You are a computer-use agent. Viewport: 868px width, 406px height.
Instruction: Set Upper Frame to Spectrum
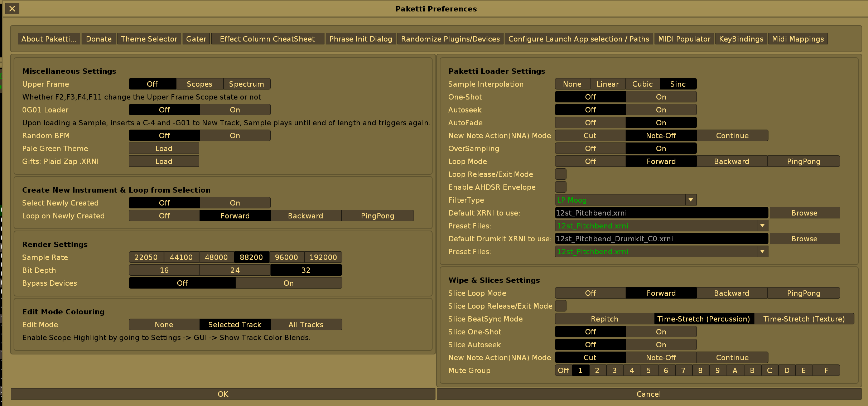click(246, 84)
